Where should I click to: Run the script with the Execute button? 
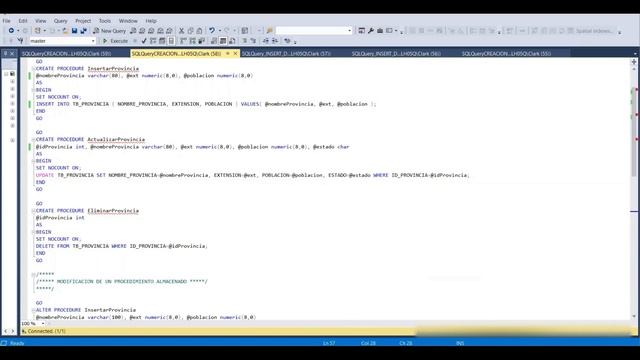pos(115,41)
